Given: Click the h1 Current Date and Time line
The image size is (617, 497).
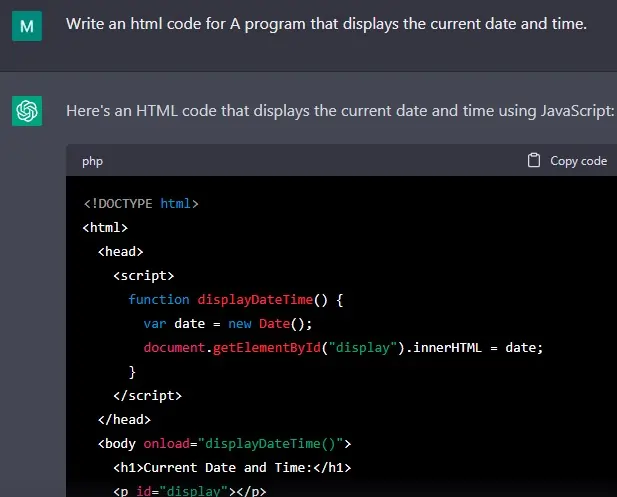Looking at the screenshot, I should 232,468.
